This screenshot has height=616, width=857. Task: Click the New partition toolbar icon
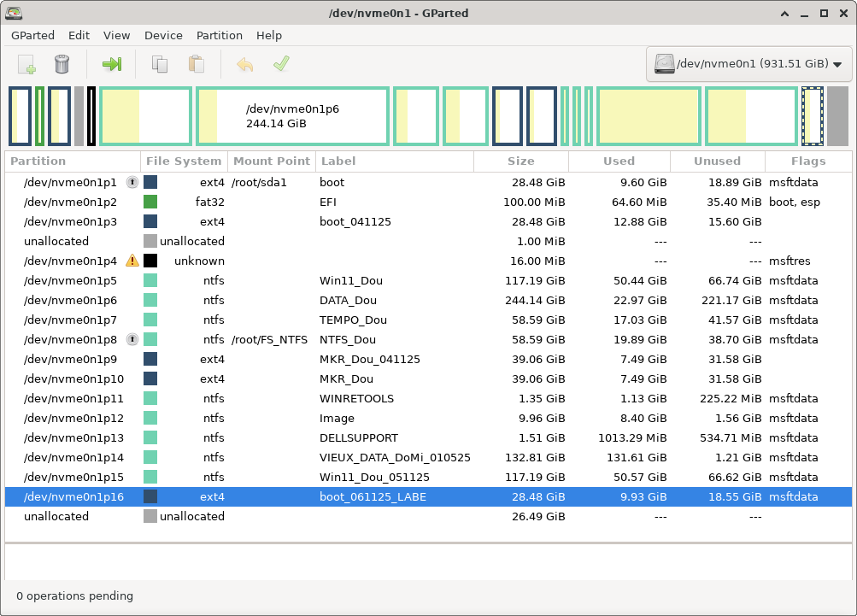[26, 64]
